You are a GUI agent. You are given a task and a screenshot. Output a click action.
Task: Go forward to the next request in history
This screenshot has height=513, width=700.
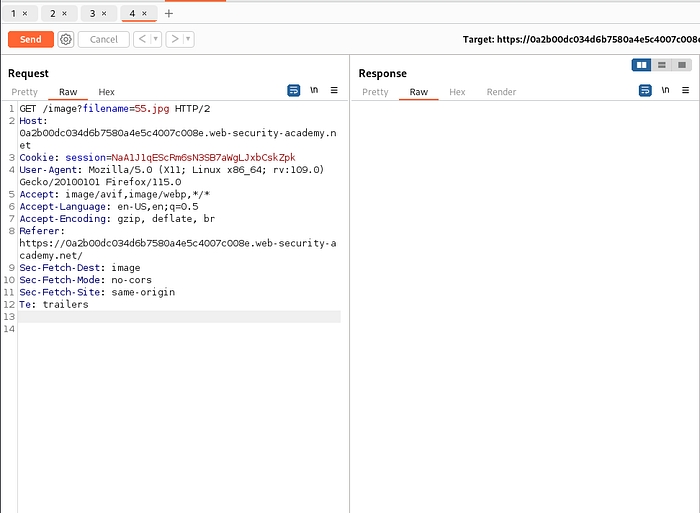point(175,39)
